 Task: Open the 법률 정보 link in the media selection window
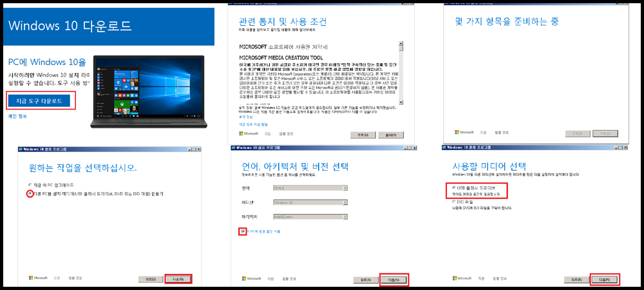pos(500,279)
